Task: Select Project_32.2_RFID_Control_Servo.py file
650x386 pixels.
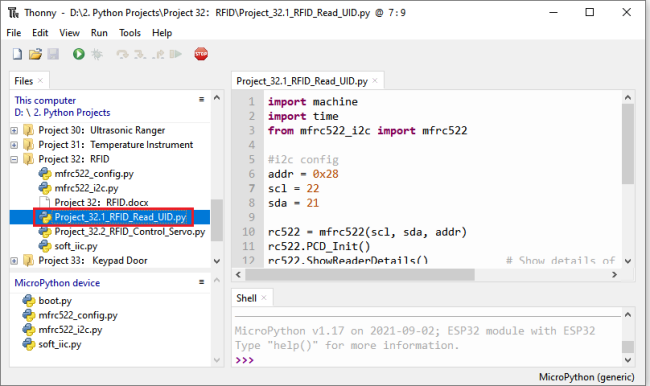Action: point(130,232)
